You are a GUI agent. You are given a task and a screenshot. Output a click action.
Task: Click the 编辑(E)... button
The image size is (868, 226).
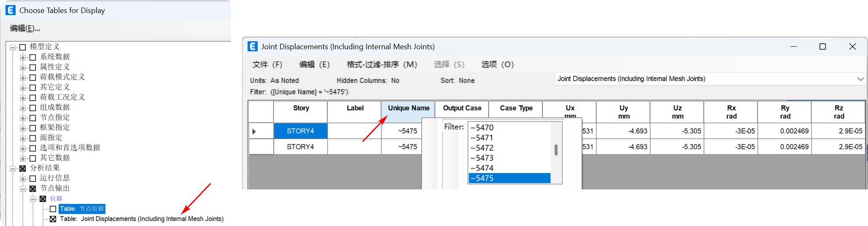click(x=25, y=28)
